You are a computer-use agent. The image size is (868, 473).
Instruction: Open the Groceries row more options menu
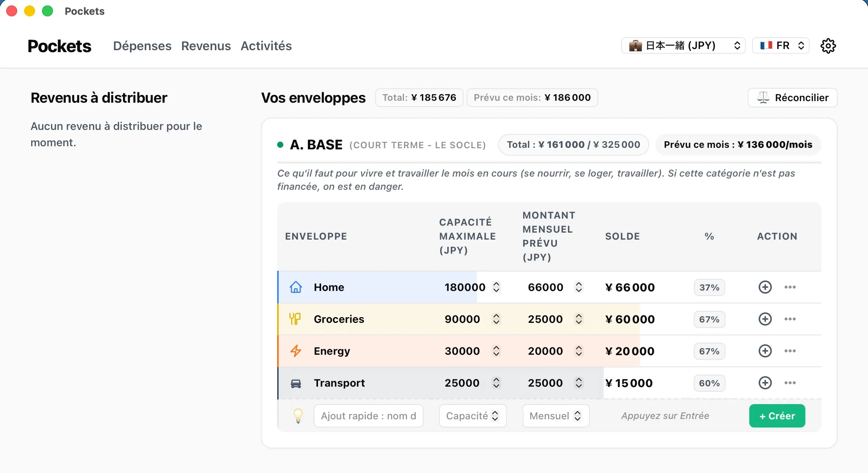click(790, 319)
